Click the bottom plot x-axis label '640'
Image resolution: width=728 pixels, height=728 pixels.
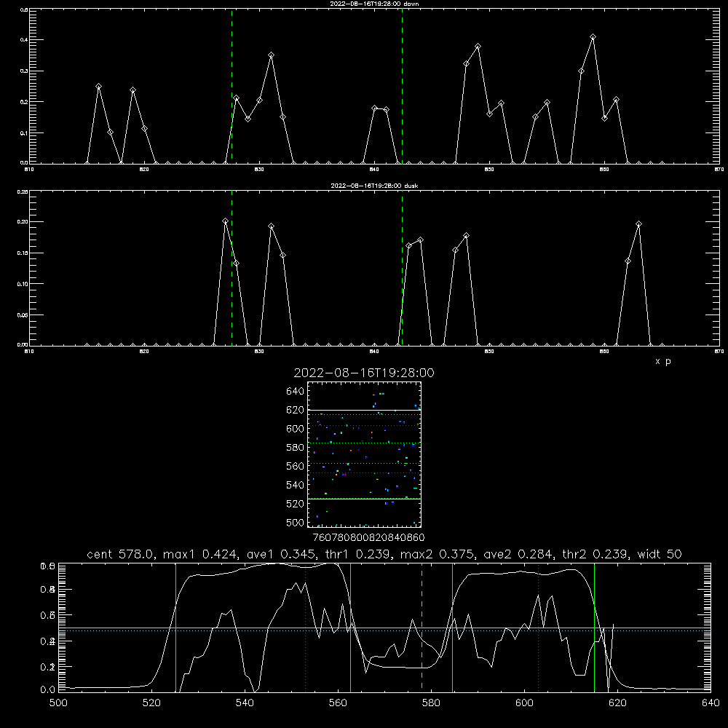(x=711, y=703)
